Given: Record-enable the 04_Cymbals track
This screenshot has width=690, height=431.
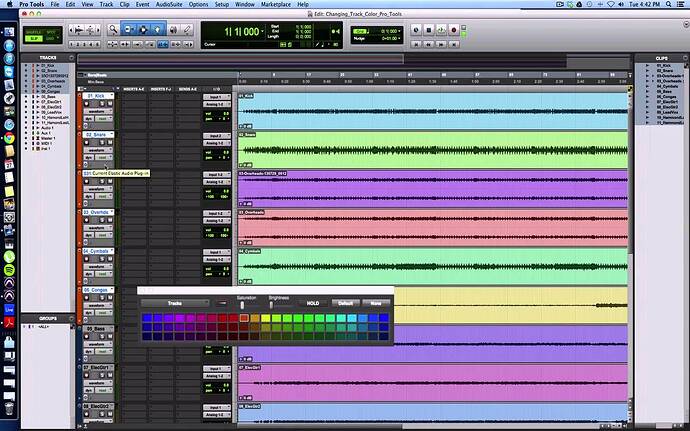Looking at the screenshot, I should pyautogui.click(x=86, y=259).
